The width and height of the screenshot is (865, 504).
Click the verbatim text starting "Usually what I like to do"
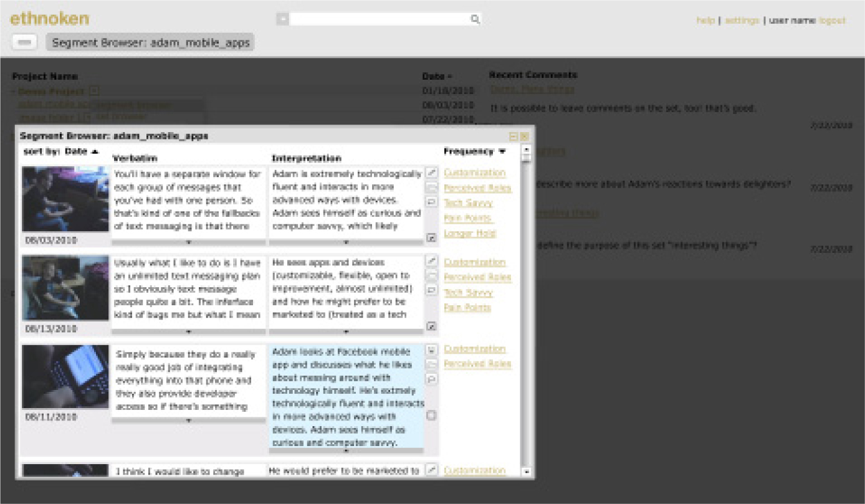pos(189,288)
